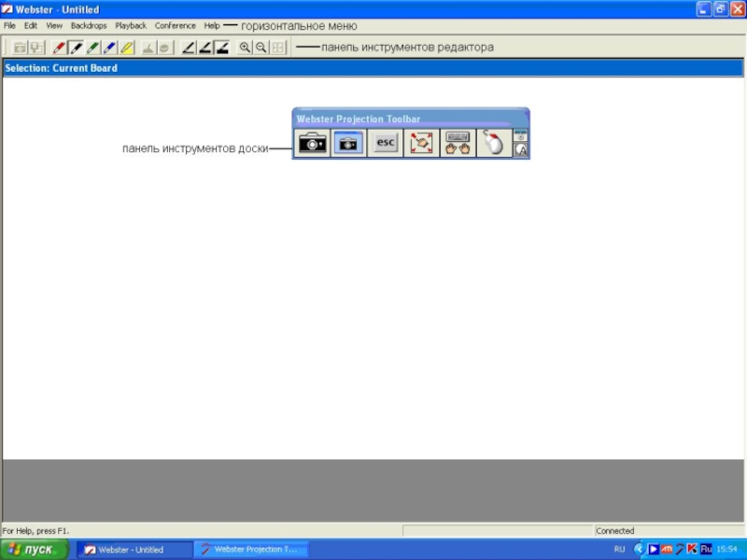Click the zoom out magnifier

[x=261, y=48]
